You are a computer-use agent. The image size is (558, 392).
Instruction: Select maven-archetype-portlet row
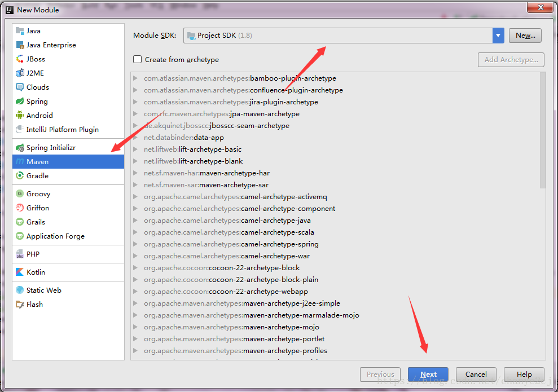336,338
